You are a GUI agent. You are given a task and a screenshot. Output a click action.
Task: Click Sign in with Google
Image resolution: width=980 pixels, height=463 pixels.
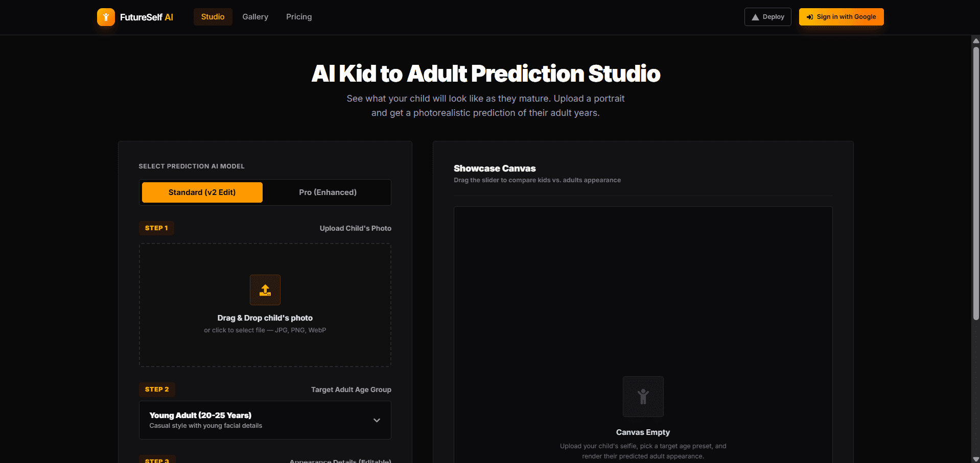point(842,17)
